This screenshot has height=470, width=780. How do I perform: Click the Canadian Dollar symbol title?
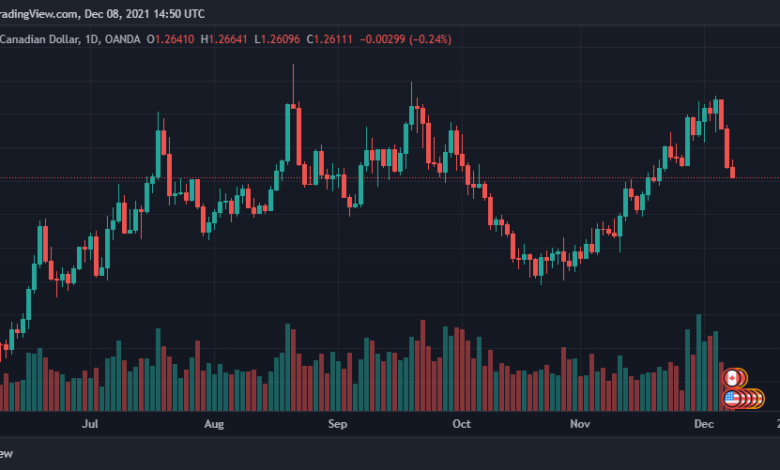click(x=39, y=39)
